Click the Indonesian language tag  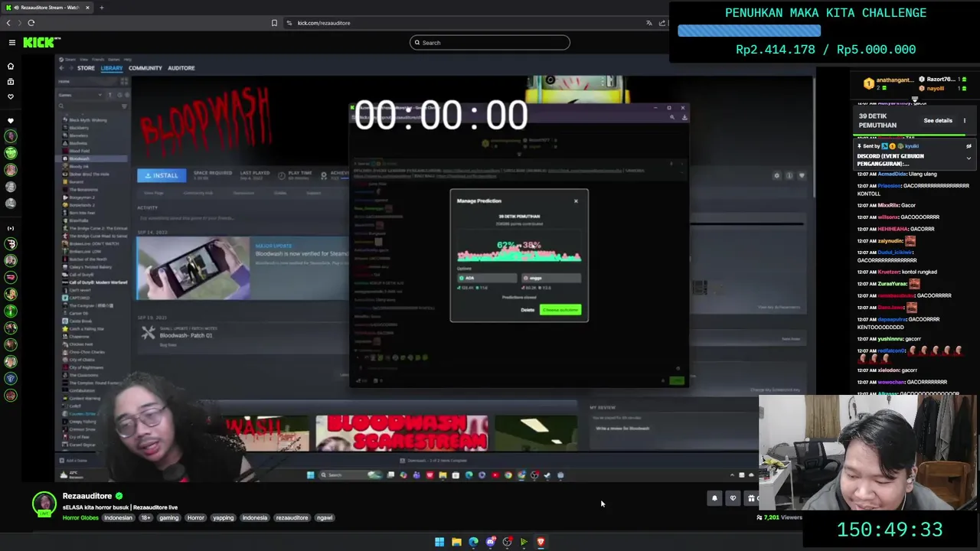tap(118, 518)
